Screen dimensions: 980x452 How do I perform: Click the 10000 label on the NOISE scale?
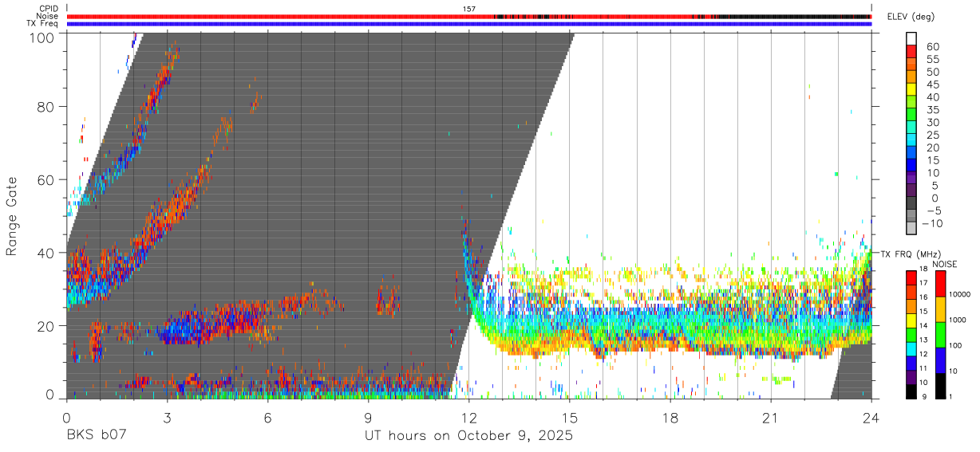coord(960,294)
